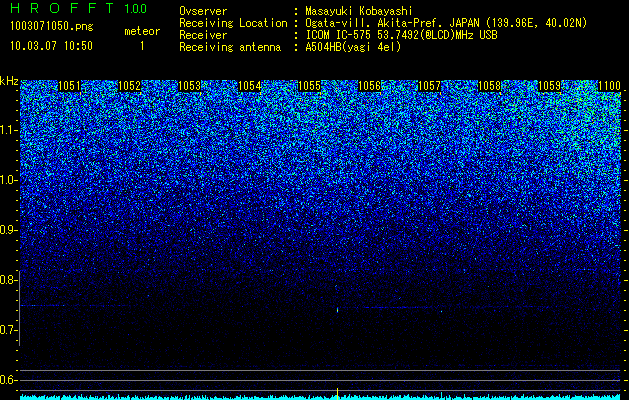Viewport: 629px width, 400px height.
Task: Click the bright meteor echo after 1055
Action: point(337,310)
